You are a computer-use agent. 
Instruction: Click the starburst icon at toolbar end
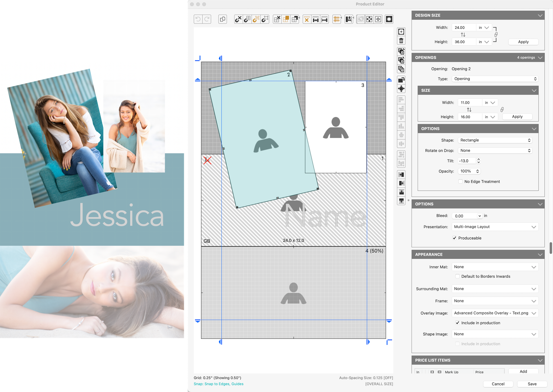pos(389,19)
